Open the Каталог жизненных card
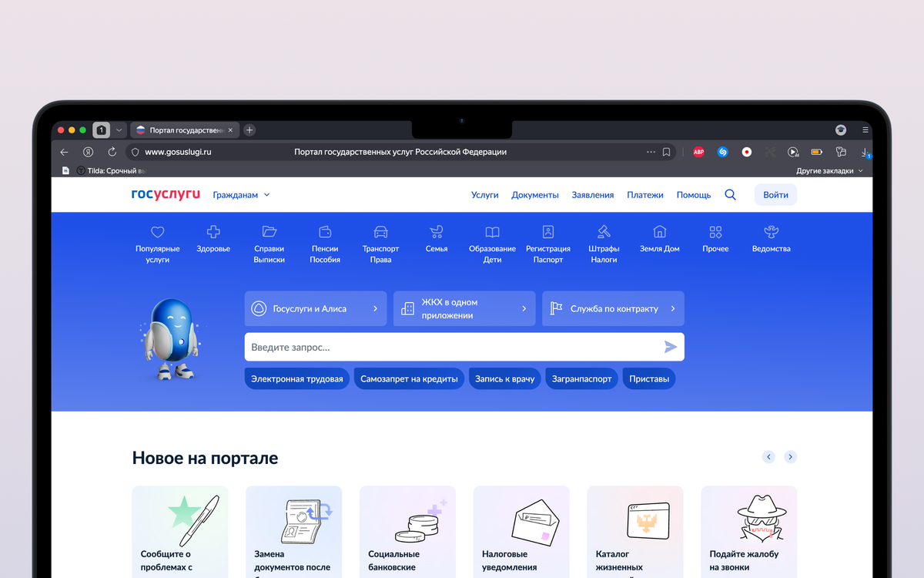 coord(635,532)
